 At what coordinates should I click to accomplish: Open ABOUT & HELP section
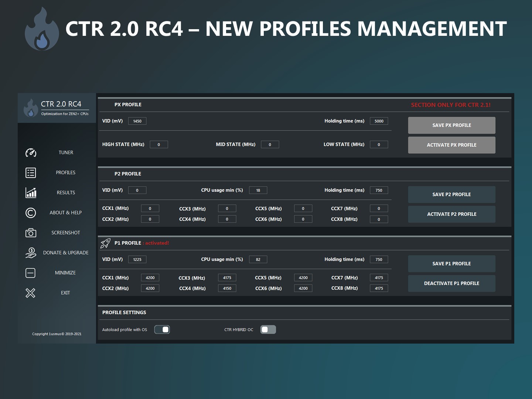click(x=66, y=212)
